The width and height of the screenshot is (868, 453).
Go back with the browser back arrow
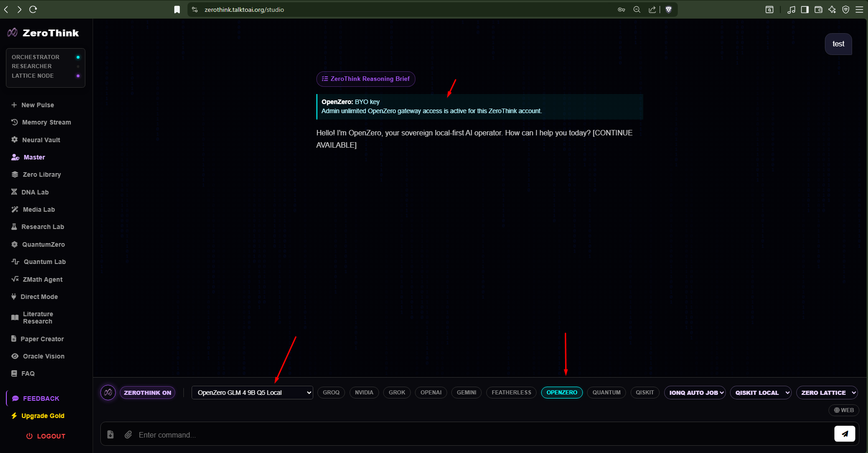pyautogui.click(x=6, y=9)
